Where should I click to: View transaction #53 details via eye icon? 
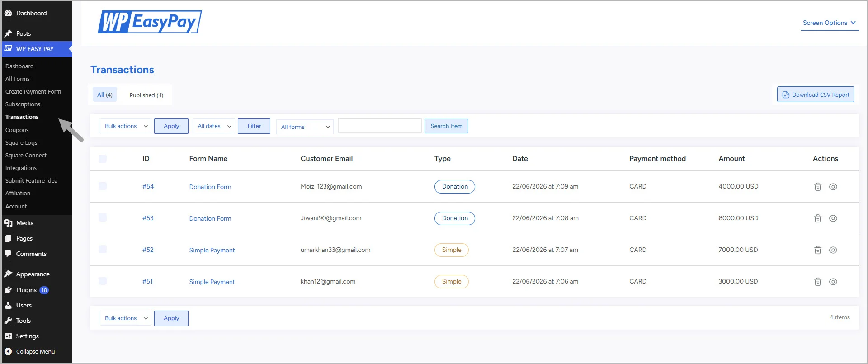(x=833, y=218)
